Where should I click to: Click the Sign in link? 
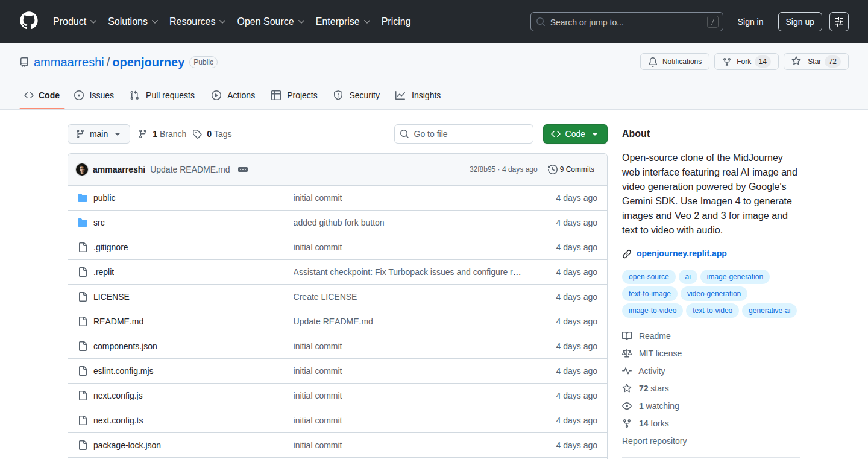[750, 22]
